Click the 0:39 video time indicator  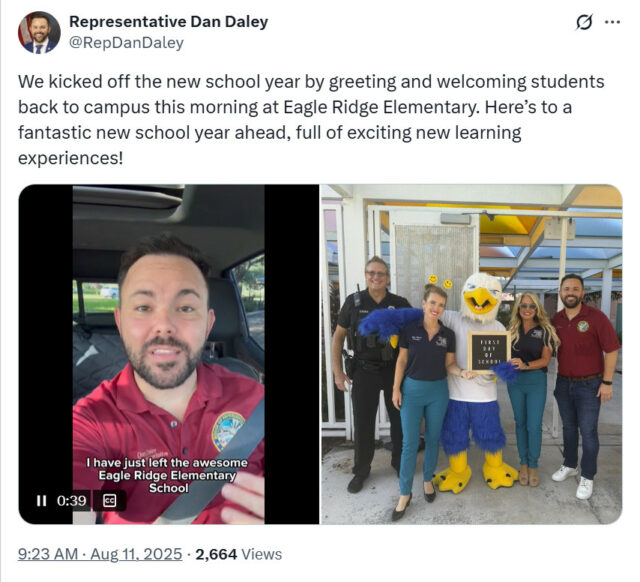pos(71,500)
